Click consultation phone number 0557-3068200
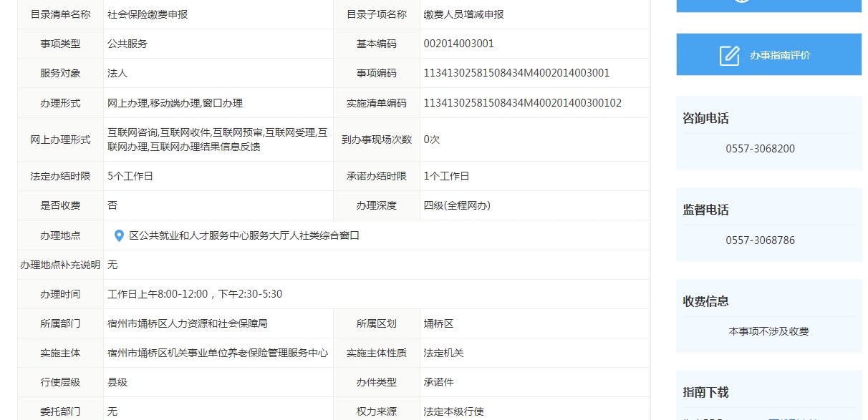Image resolution: width=868 pixels, height=420 pixels. pyautogui.click(x=760, y=149)
